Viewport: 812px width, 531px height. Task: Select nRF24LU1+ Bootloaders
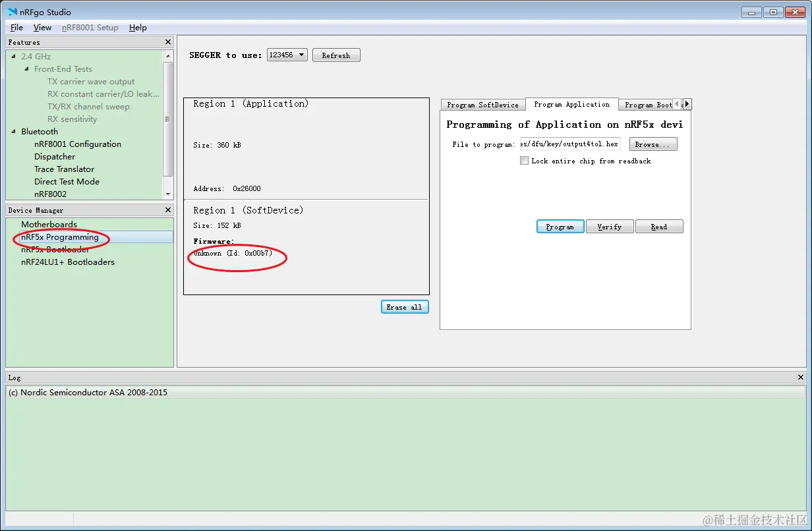pos(68,262)
